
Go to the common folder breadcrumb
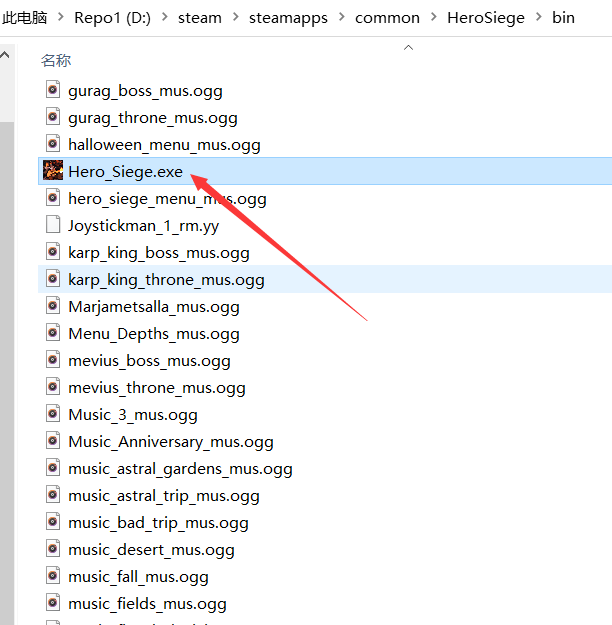click(387, 18)
